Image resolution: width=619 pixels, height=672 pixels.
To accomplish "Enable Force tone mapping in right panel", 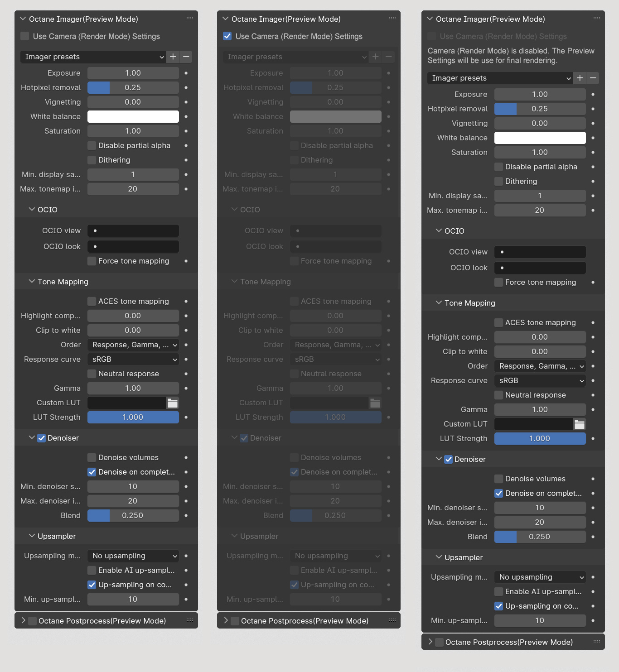I will [499, 282].
